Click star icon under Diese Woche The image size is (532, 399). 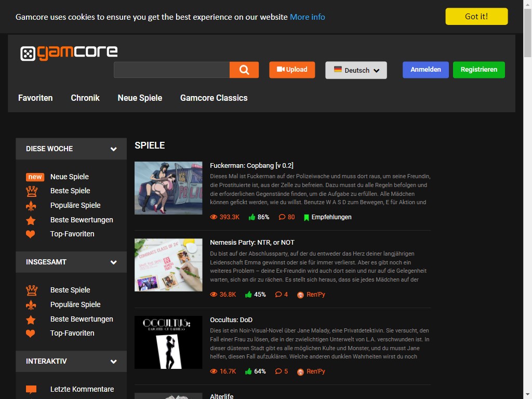[x=31, y=220]
